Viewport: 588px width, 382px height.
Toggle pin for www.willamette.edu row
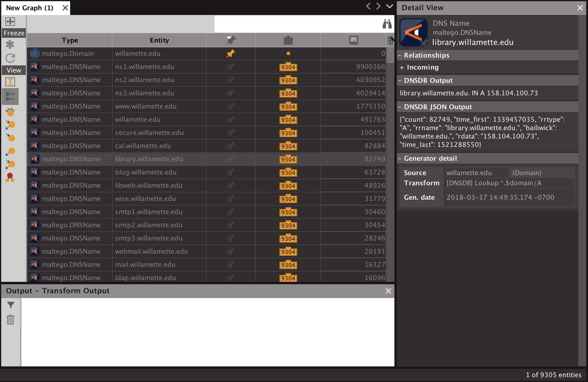230,106
